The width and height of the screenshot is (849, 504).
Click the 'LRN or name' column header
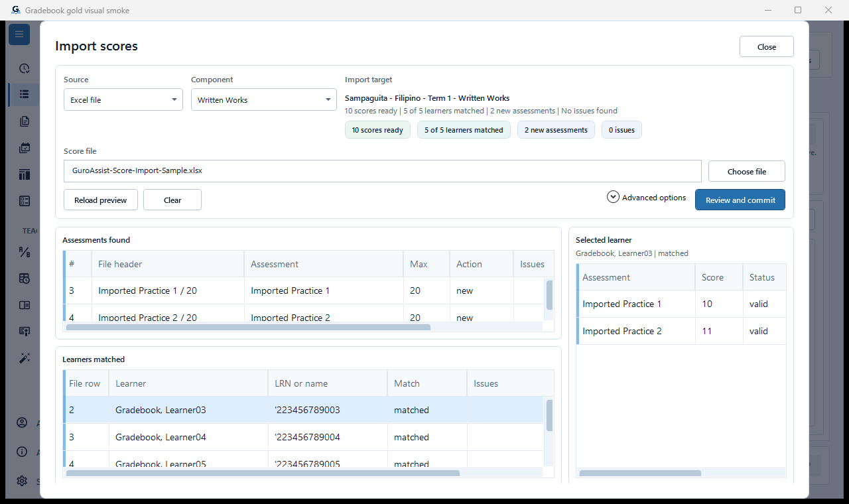pyautogui.click(x=328, y=383)
